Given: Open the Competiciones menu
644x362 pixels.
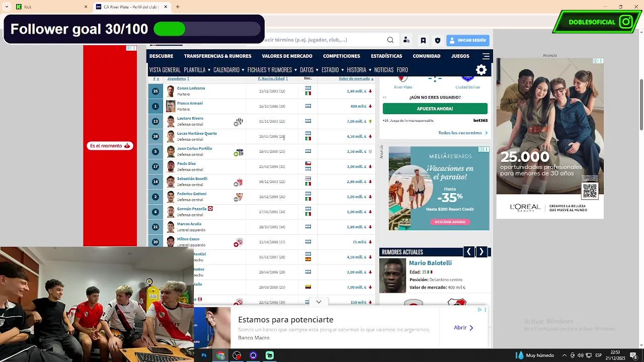Looking at the screenshot, I should [342, 56].
